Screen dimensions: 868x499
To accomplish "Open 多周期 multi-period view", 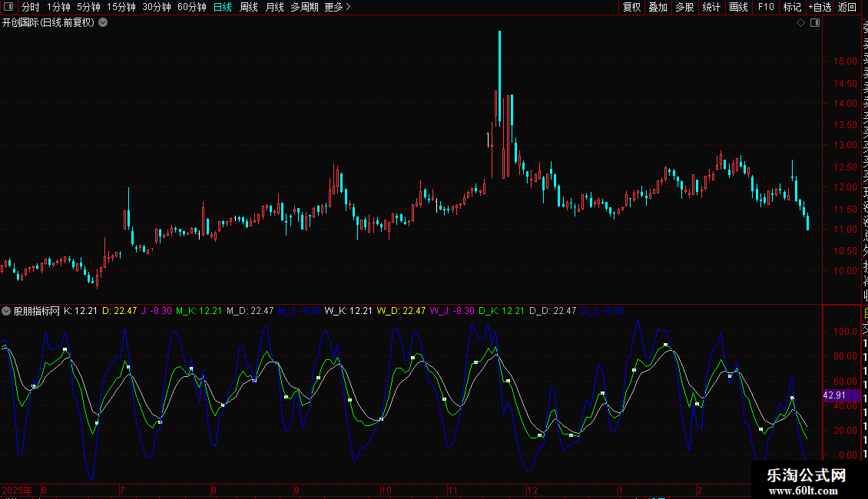I will pos(304,7).
